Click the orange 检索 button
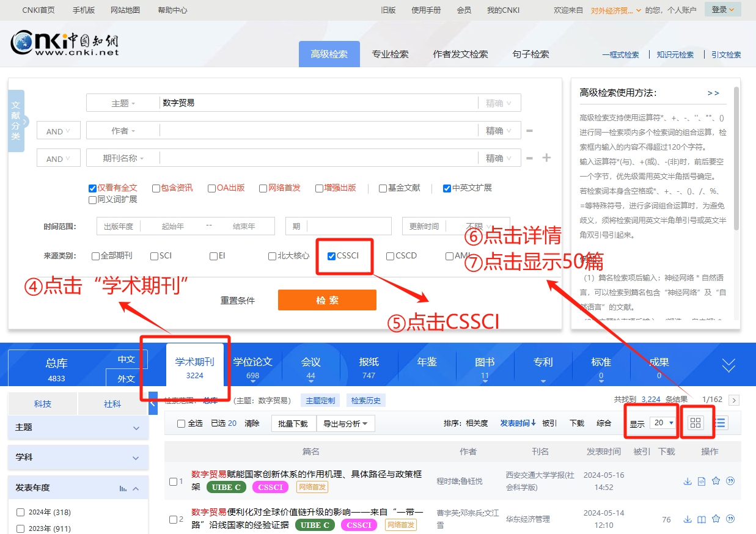This screenshot has height=534, width=756. [327, 300]
